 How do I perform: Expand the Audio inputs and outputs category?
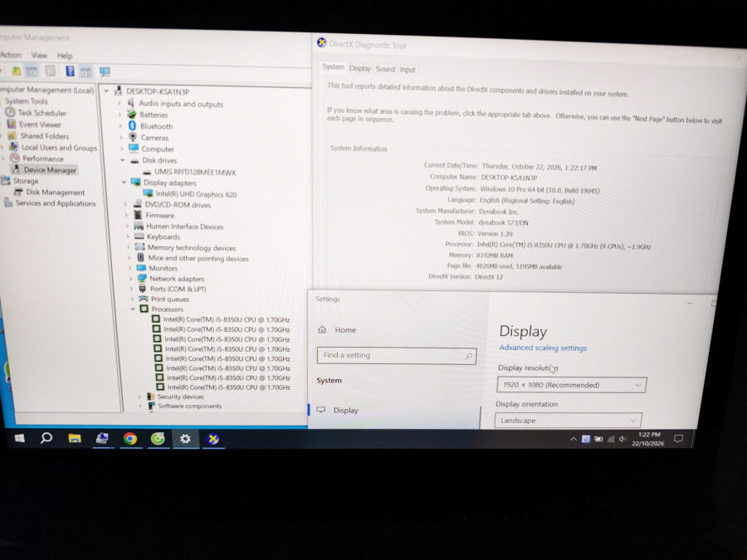point(120,104)
